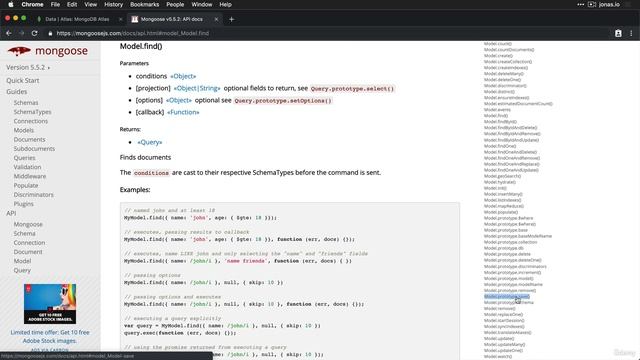Close the MongoDB Atlas tab
Image resolution: width=640 pixels, height=360 pixels.
(120, 19)
